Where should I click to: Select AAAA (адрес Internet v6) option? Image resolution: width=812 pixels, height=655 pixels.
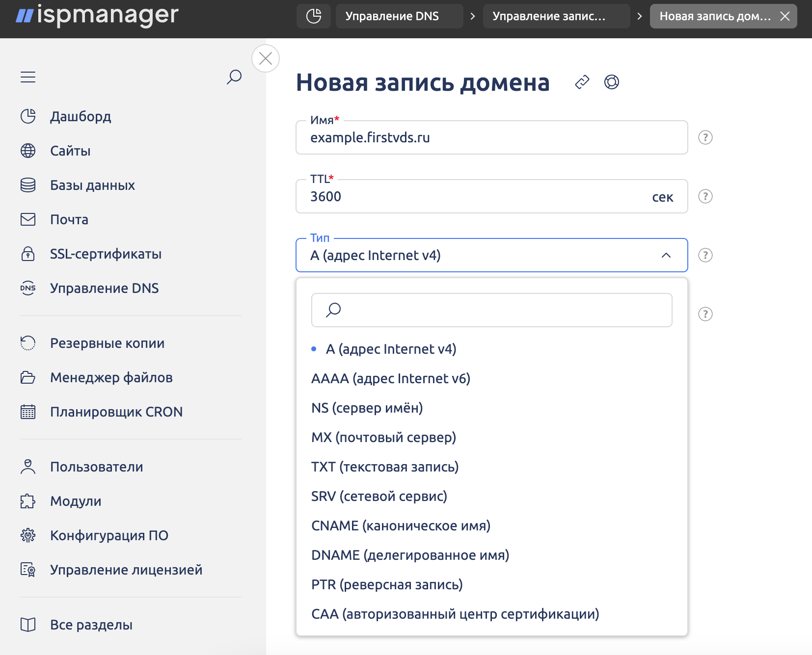391,378
